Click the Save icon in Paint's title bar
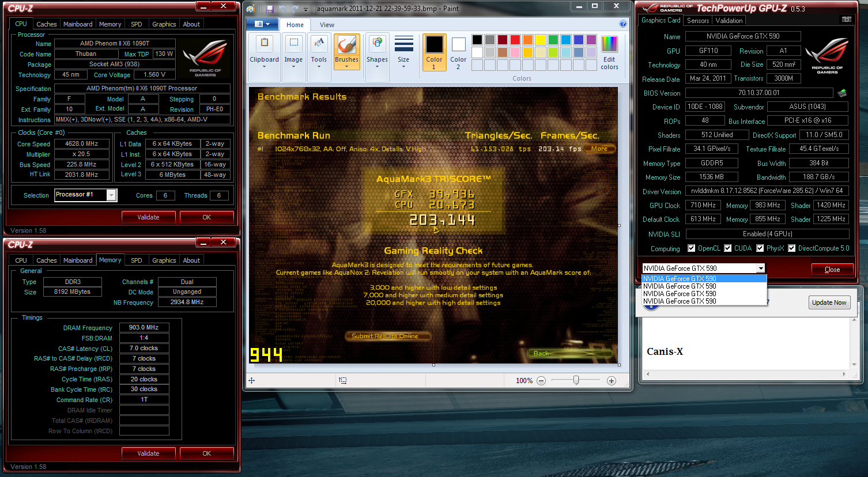The width and height of the screenshot is (868, 477). (x=270, y=9)
